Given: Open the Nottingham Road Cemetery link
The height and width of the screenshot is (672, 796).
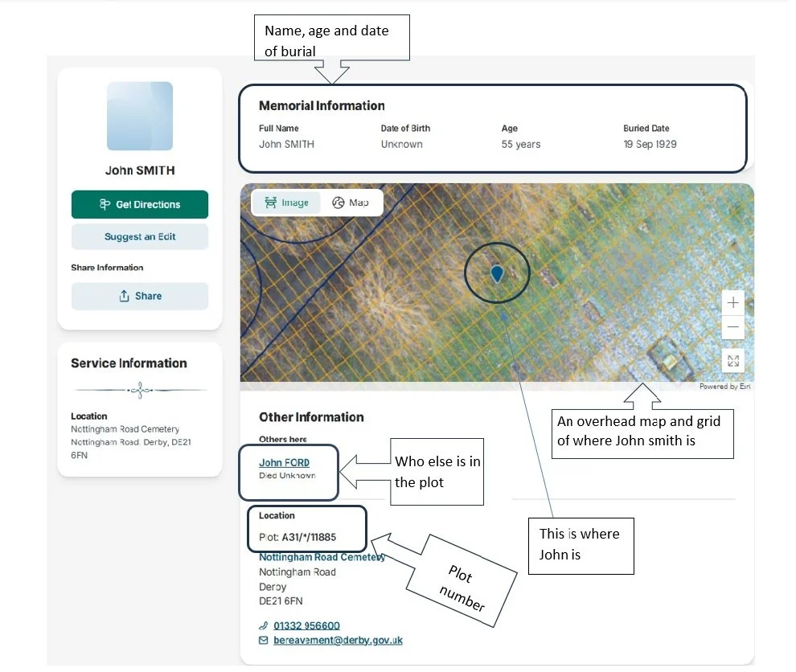Looking at the screenshot, I should (x=322, y=557).
